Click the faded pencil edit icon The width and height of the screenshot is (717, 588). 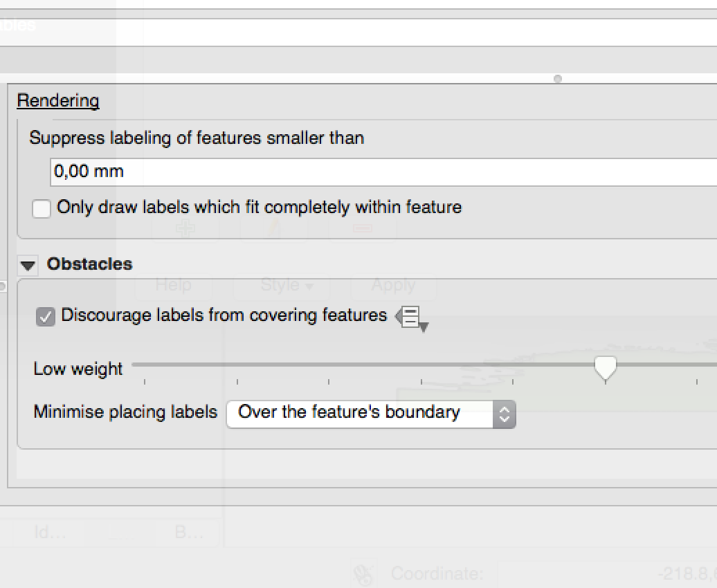point(275,228)
